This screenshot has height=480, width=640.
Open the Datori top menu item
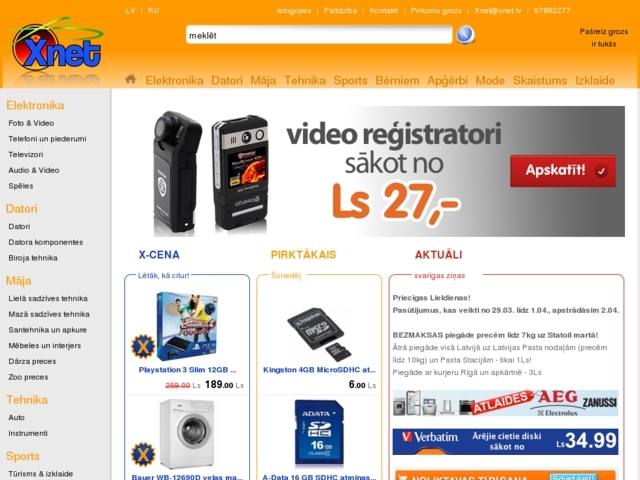227,80
